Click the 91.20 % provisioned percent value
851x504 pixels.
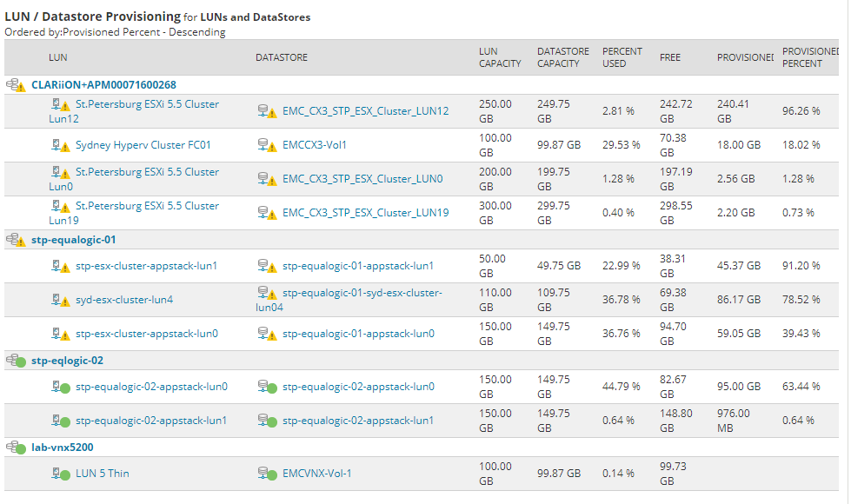tap(801, 266)
